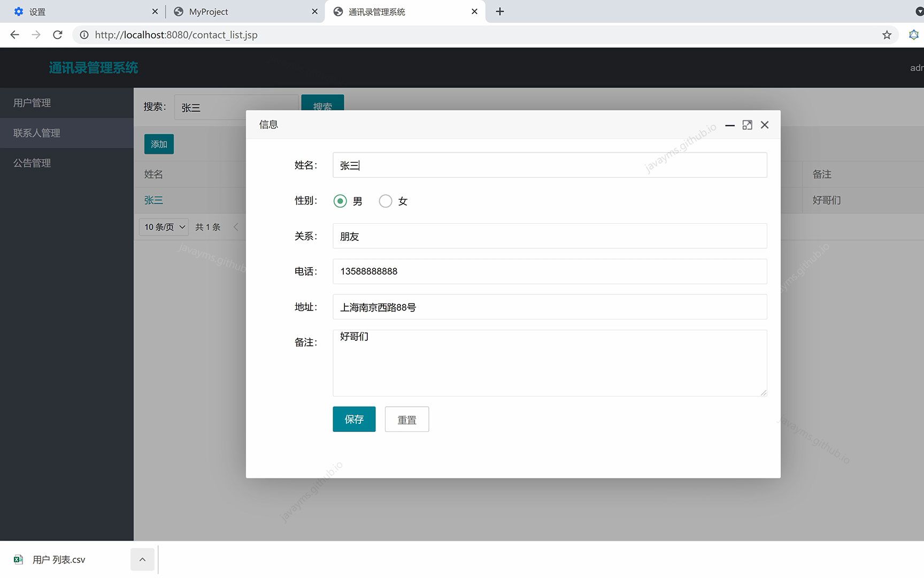Click the search box containing 张三
This screenshot has width=924, height=578.
pyautogui.click(x=236, y=107)
